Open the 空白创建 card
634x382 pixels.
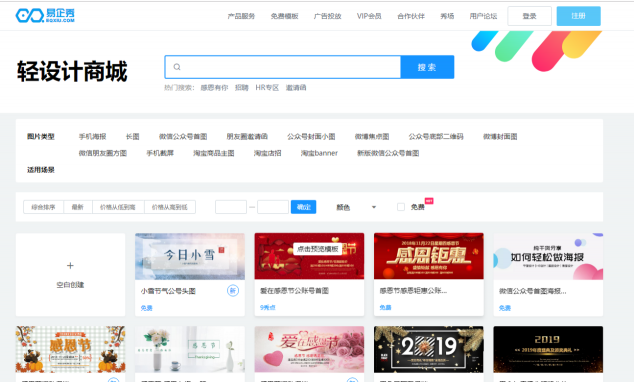coord(70,275)
